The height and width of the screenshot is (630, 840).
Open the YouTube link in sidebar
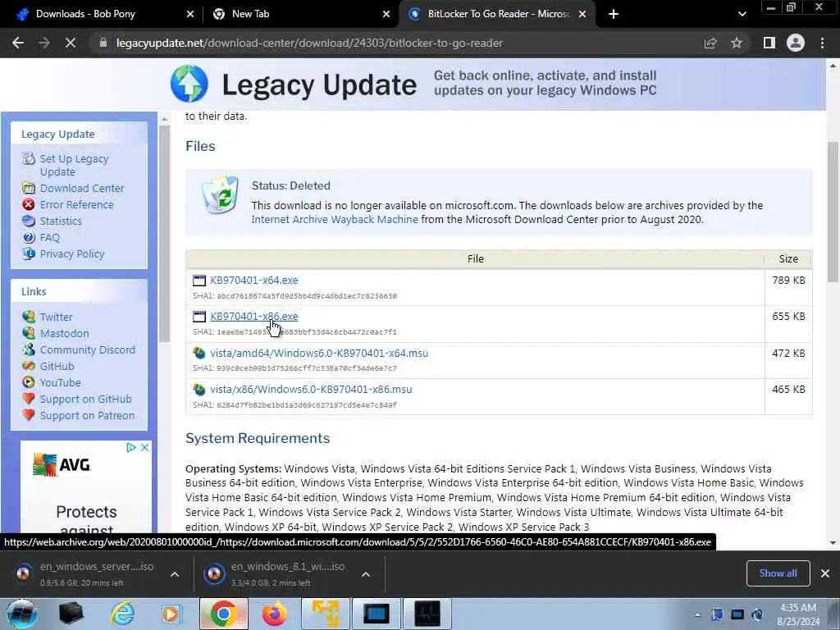60,382
